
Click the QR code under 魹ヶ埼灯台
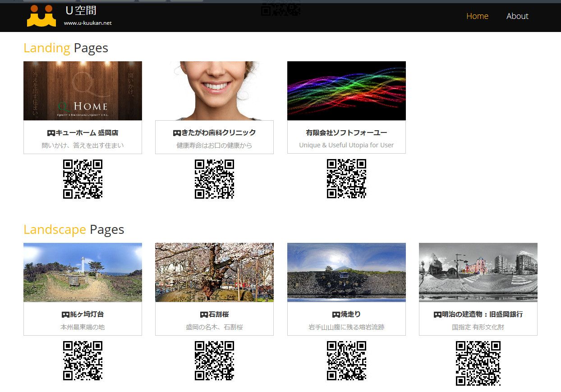click(83, 360)
